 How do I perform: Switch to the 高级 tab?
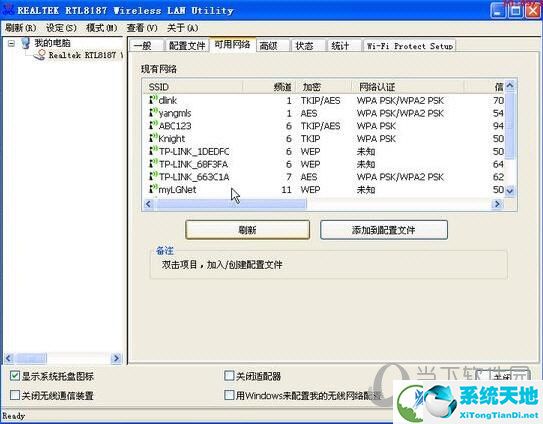pos(273,46)
